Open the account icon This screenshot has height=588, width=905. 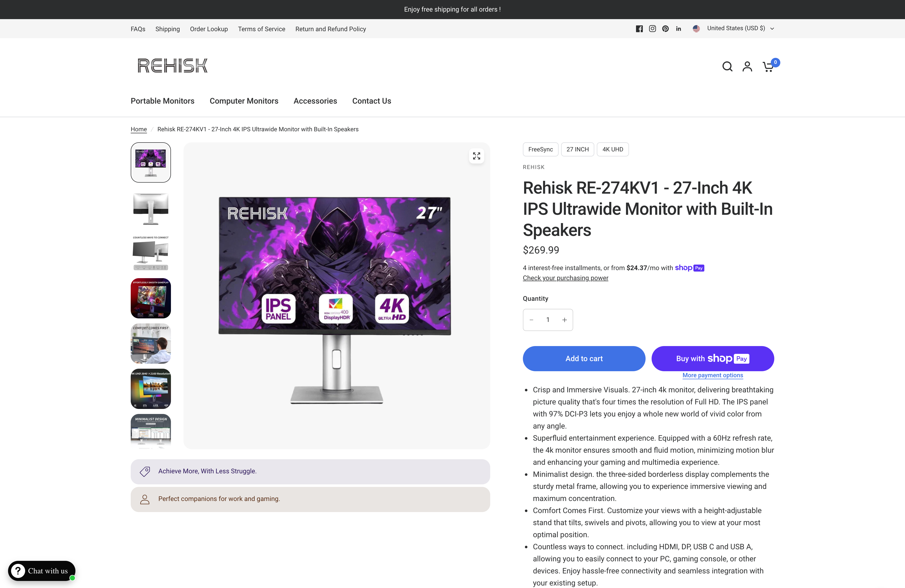(748, 66)
